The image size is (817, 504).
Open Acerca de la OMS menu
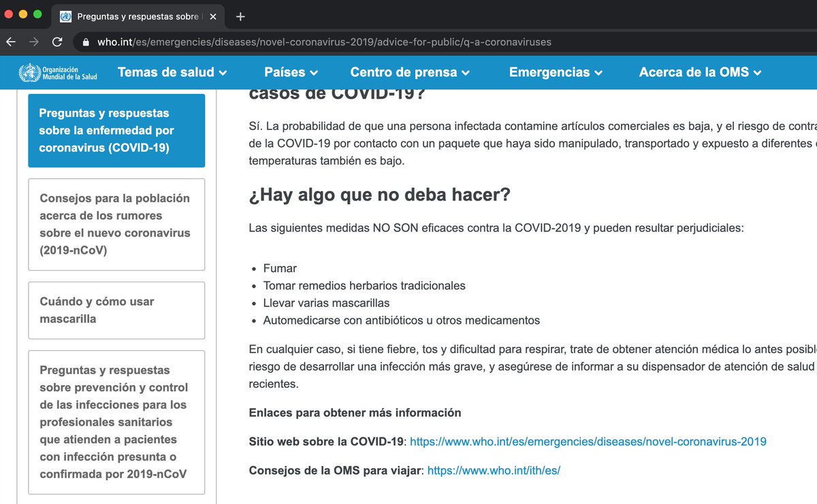pyautogui.click(x=700, y=72)
